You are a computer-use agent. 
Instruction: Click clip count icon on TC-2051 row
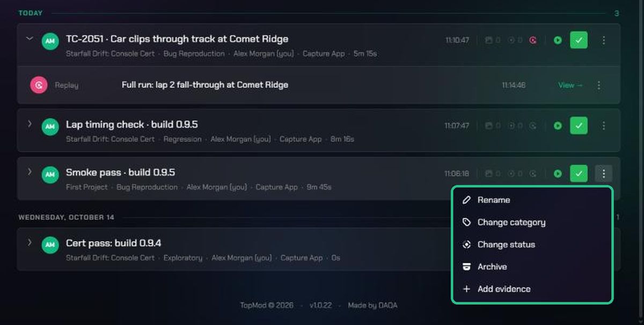click(x=511, y=40)
